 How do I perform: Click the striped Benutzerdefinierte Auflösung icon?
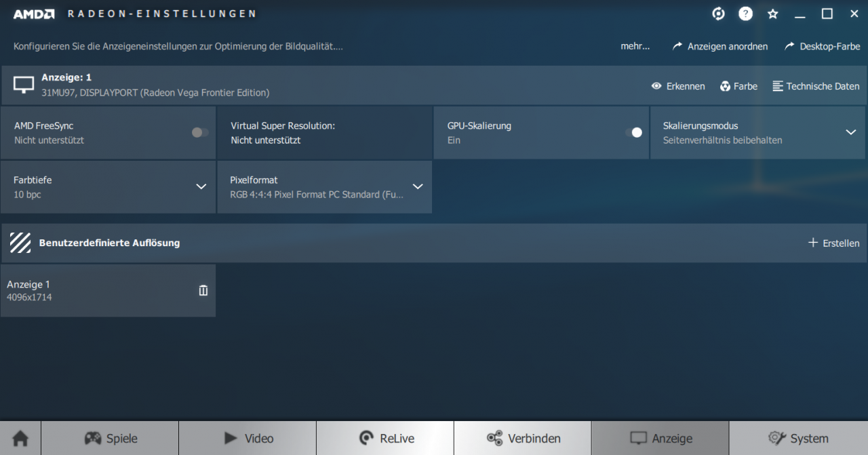tap(20, 243)
